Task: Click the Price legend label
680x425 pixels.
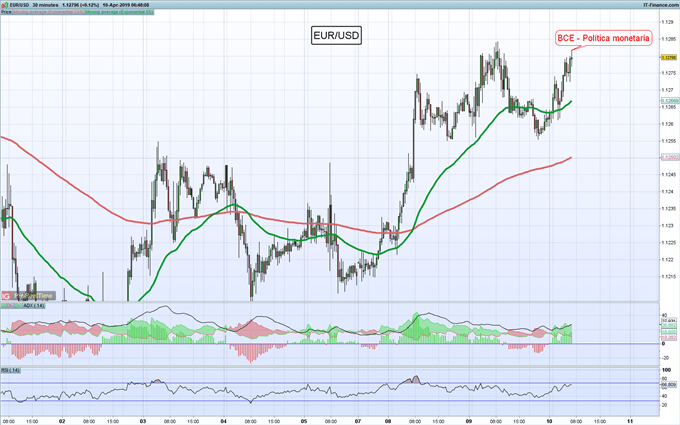Action: click(x=6, y=12)
